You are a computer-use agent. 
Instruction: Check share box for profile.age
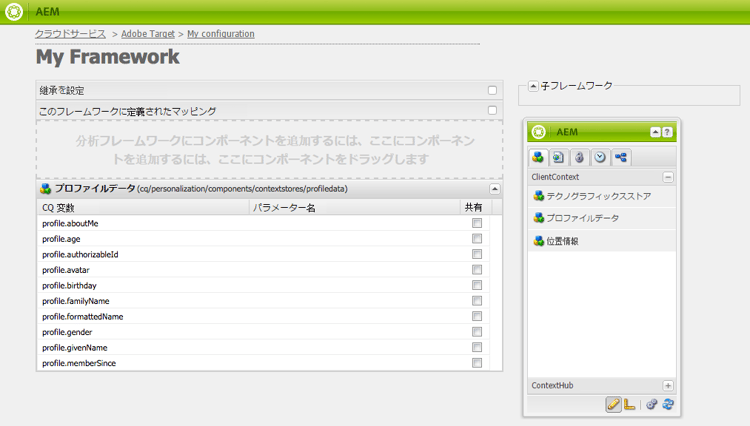click(x=477, y=239)
